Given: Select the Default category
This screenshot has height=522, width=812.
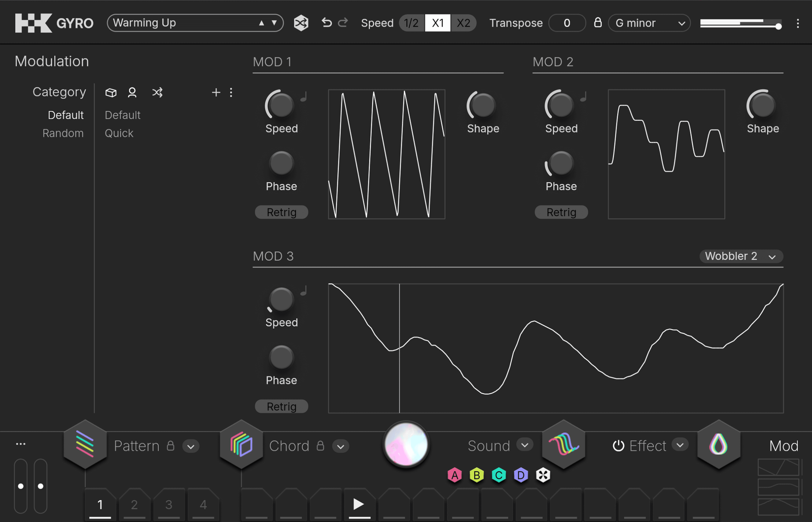Looking at the screenshot, I should 66,115.
